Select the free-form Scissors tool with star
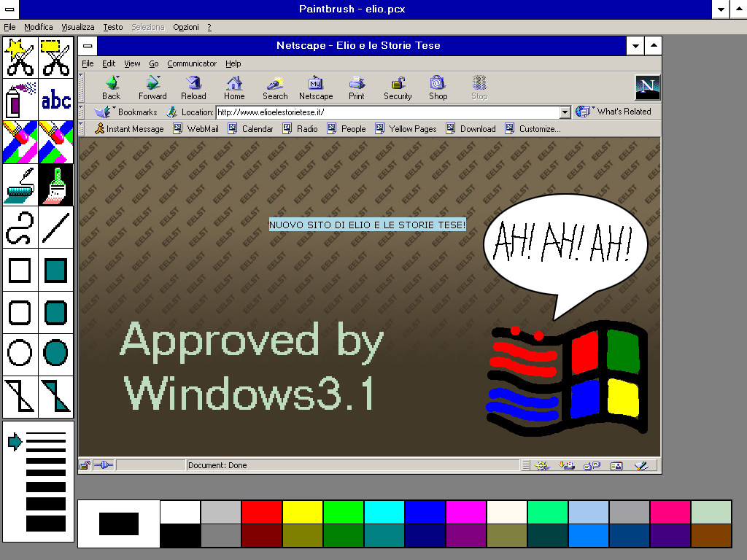747x560 pixels. click(x=20, y=58)
